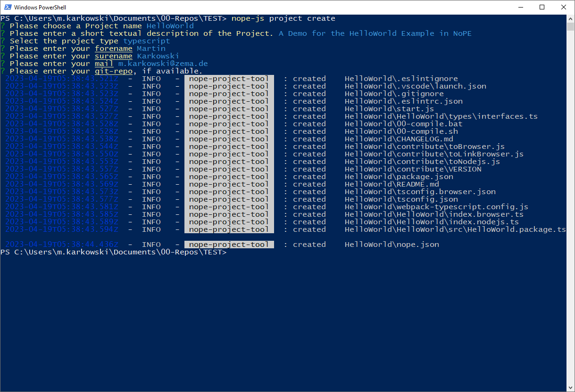
Task: Click the scrollbar up arrow
Action: click(x=571, y=18)
